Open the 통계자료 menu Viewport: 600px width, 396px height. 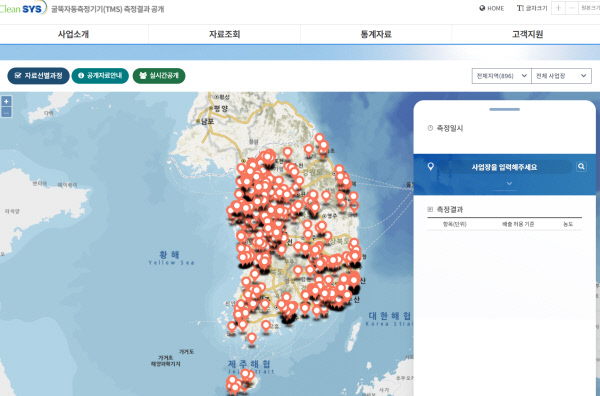pos(376,34)
